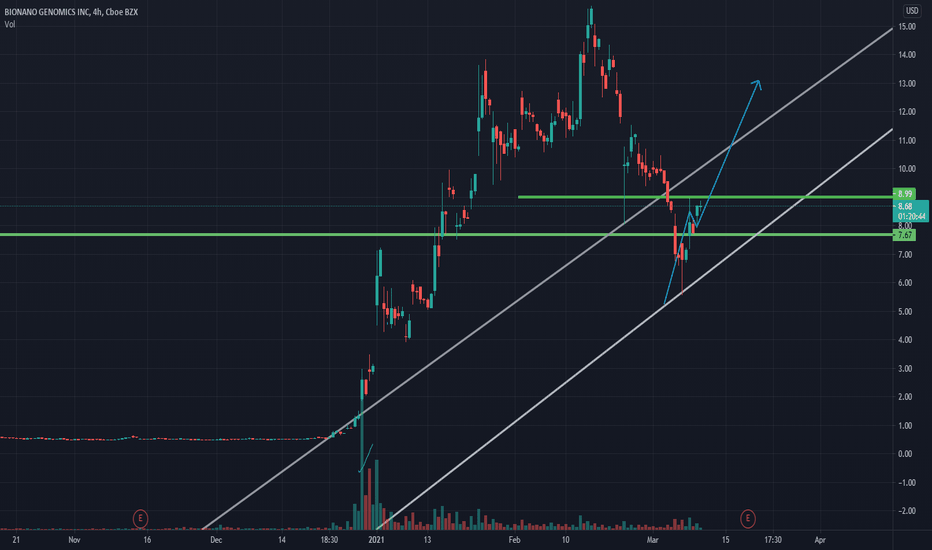This screenshot has height=550, width=932.
Task: Click the 2.00 price axis value
Action: (x=905, y=397)
